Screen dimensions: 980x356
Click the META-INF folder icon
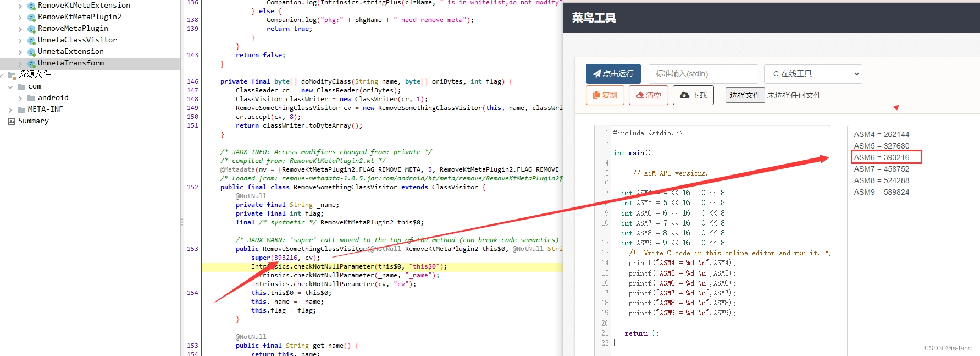coord(21,109)
